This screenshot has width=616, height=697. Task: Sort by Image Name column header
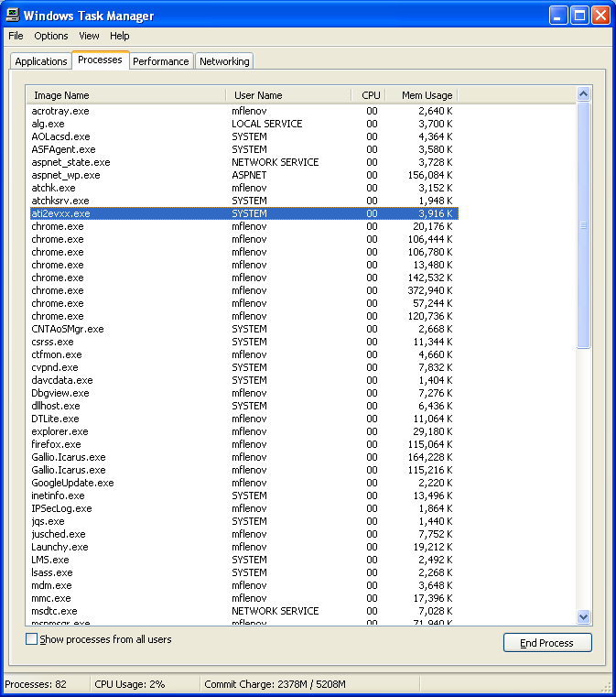coord(125,95)
